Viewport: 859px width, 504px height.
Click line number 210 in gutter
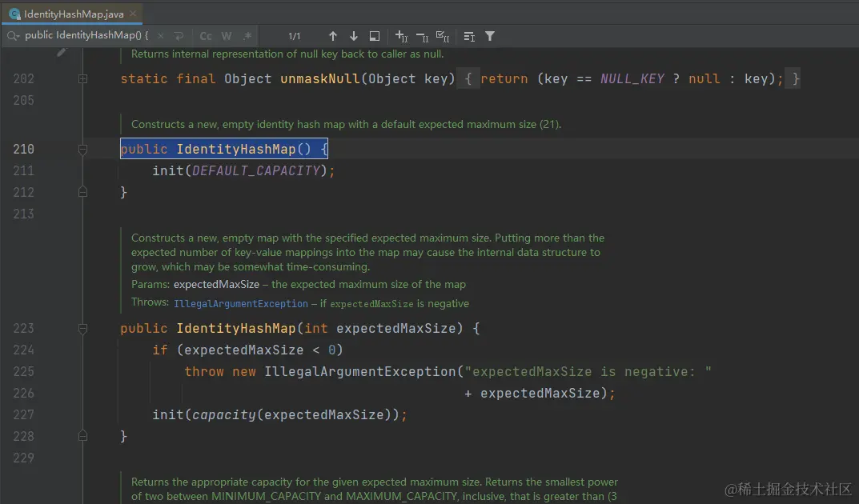click(23, 149)
